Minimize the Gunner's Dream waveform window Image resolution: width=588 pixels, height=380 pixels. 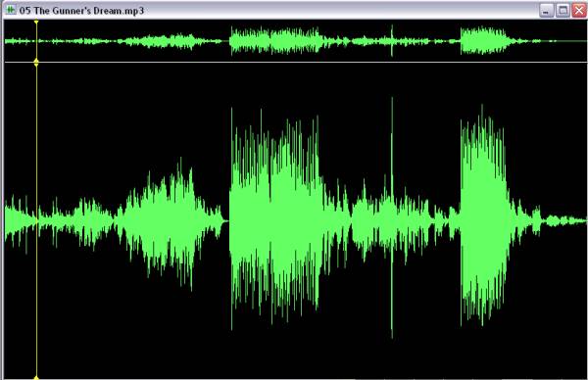pyautogui.click(x=547, y=11)
